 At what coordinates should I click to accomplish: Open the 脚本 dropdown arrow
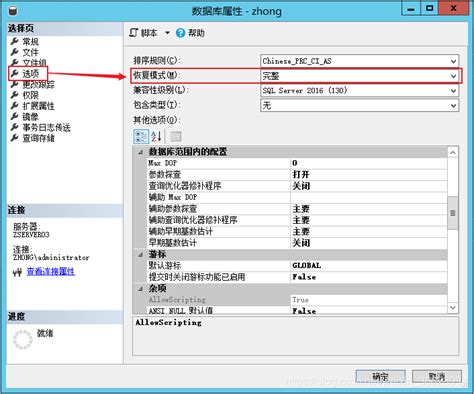click(167, 33)
